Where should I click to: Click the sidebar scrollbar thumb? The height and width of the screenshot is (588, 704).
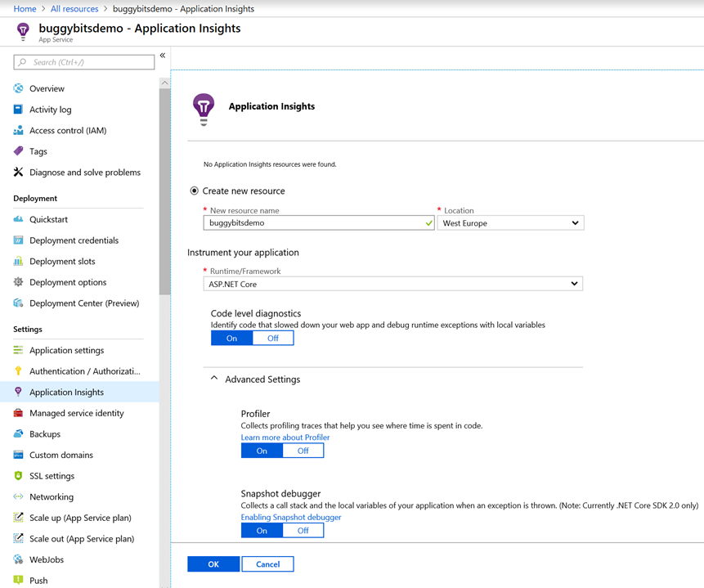(x=165, y=191)
